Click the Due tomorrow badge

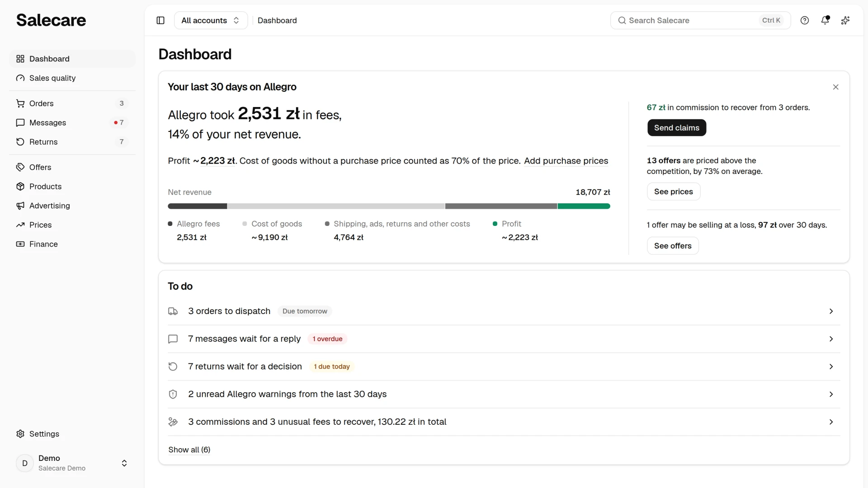[x=305, y=311]
